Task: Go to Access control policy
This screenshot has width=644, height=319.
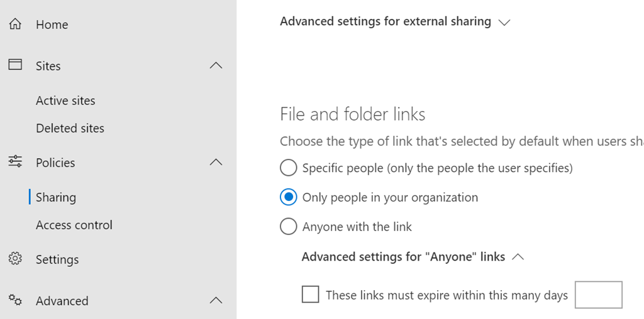Action: [x=74, y=225]
